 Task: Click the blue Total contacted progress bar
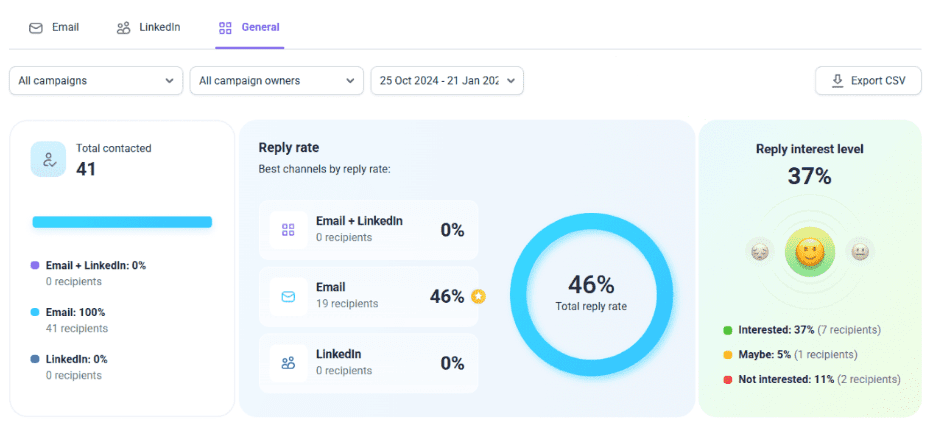click(122, 222)
